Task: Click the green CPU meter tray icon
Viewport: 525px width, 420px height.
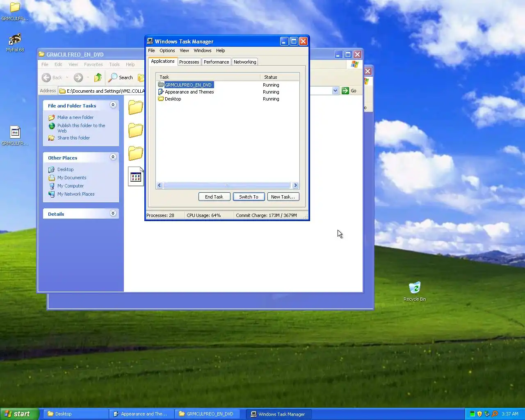Action: tap(472, 414)
